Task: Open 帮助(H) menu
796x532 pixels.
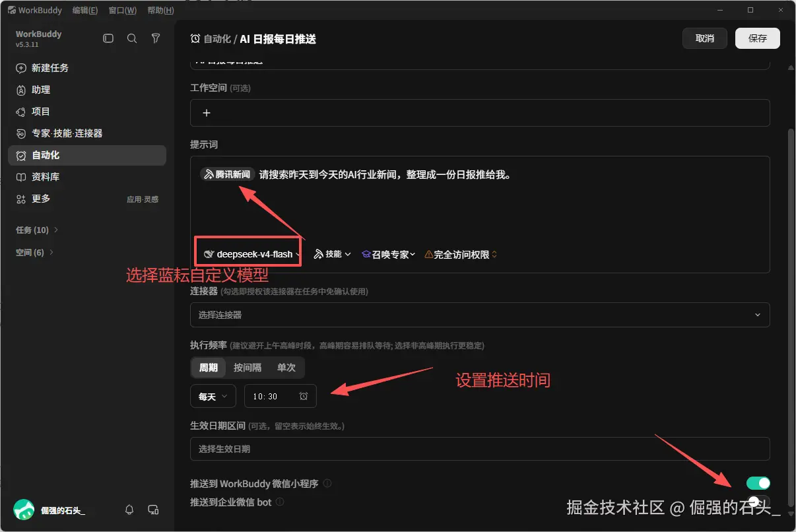Action: click(161, 11)
